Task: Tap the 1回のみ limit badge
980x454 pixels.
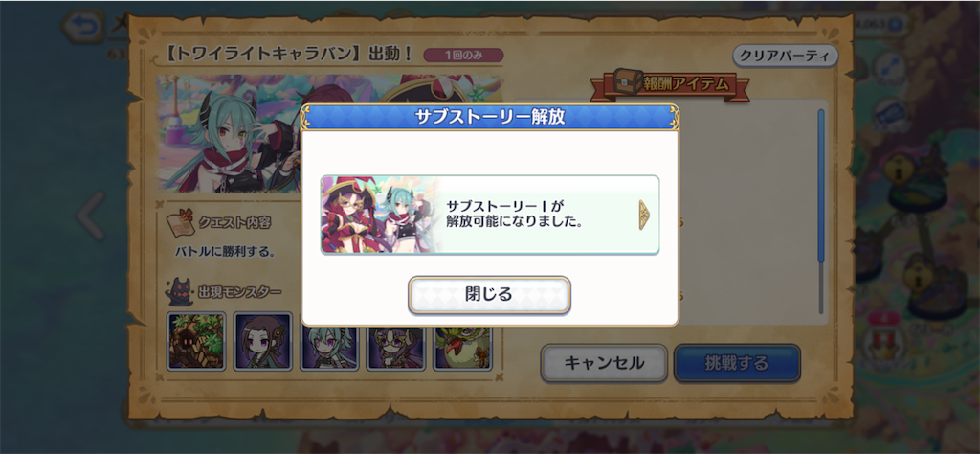Action: point(463,55)
